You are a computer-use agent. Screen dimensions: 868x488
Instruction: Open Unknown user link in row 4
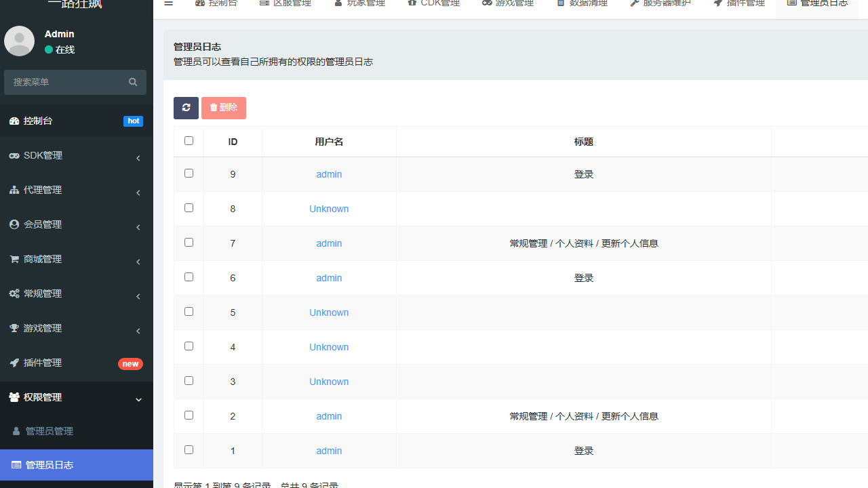click(x=329, y=347)
